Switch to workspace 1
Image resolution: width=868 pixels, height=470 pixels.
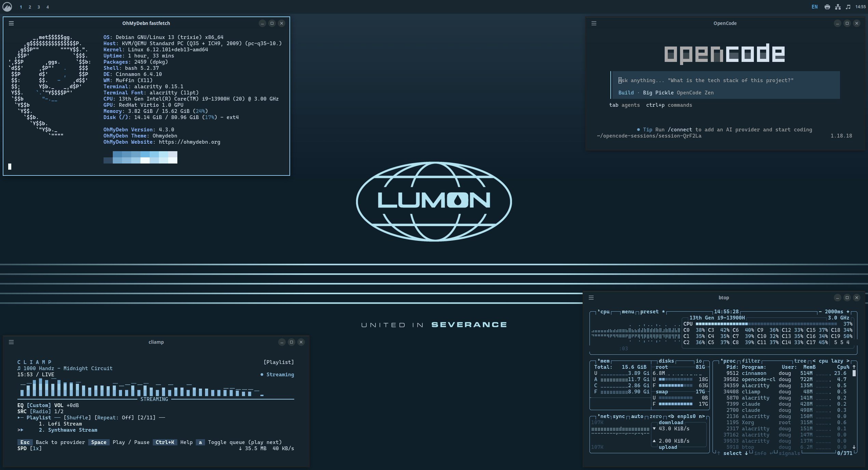point(21,7)
